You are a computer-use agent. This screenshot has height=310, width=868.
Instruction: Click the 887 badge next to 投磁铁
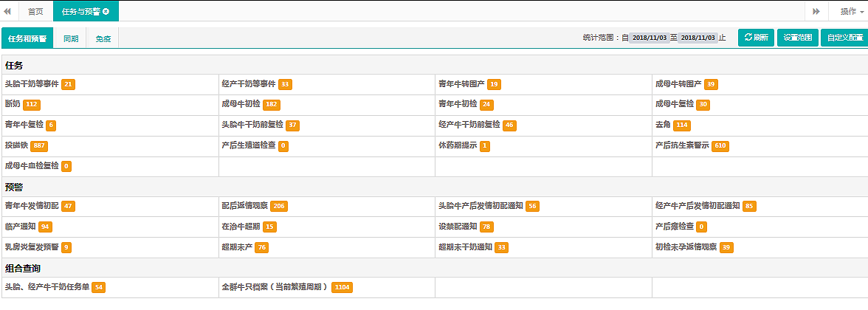click(40, 146)
